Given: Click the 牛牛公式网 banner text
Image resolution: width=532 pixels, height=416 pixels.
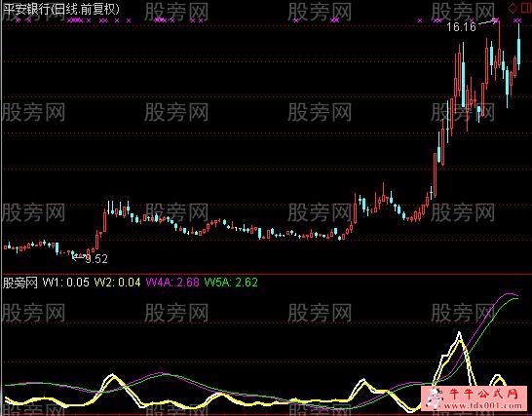Looking at the screenshot, I should tap(483, 394).
